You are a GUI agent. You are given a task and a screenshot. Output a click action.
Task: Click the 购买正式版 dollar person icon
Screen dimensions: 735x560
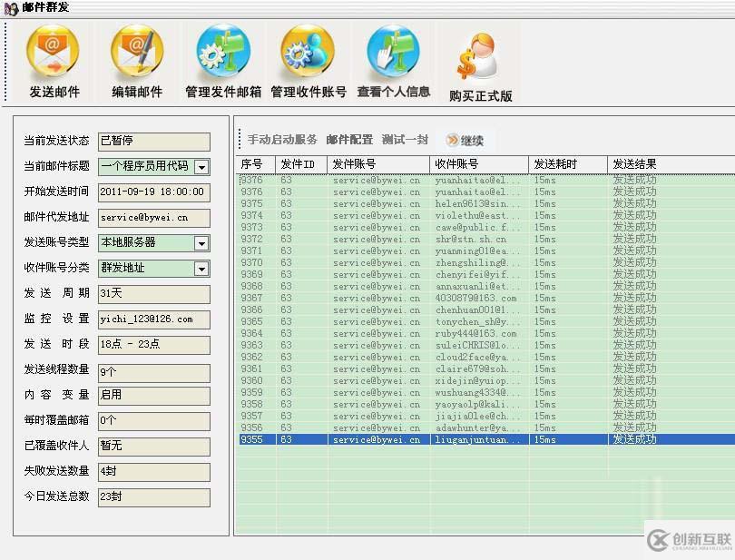pyautogui.click(x=478, y=56)
